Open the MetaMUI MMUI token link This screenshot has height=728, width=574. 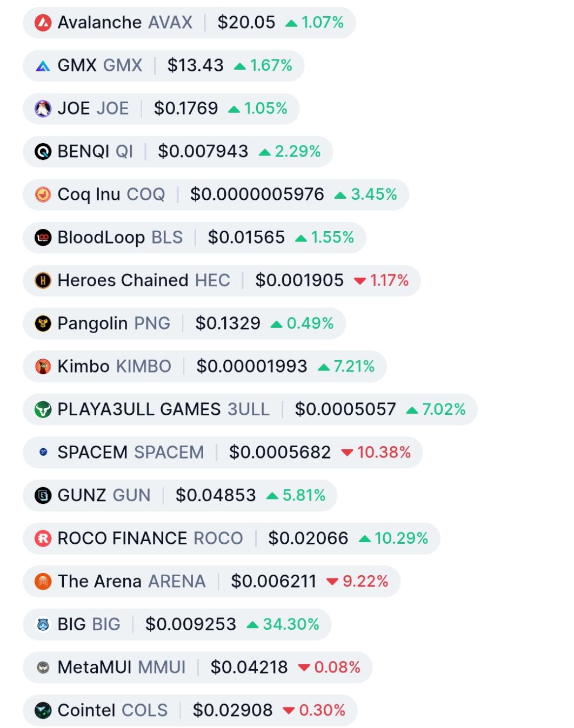point(122,668)
